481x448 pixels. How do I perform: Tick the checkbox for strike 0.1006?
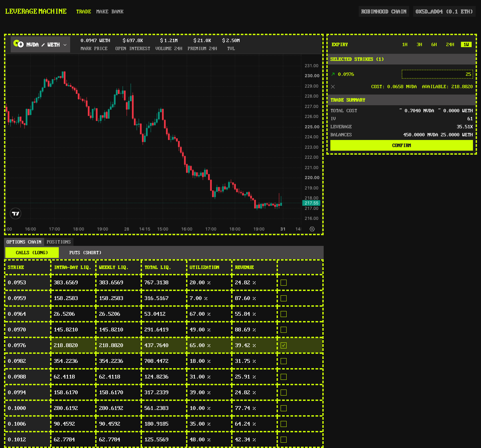[284, 424]
